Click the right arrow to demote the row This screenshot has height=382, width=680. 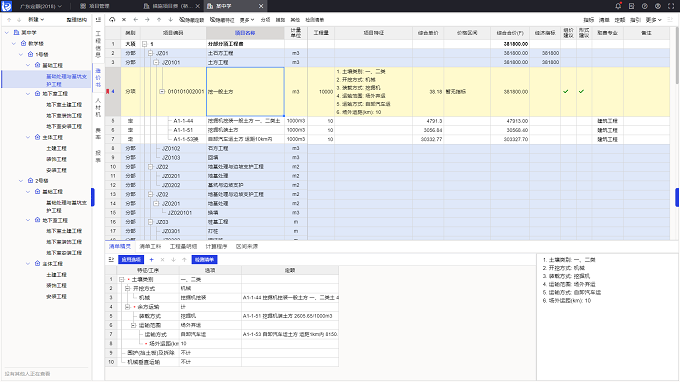(147, 20)
